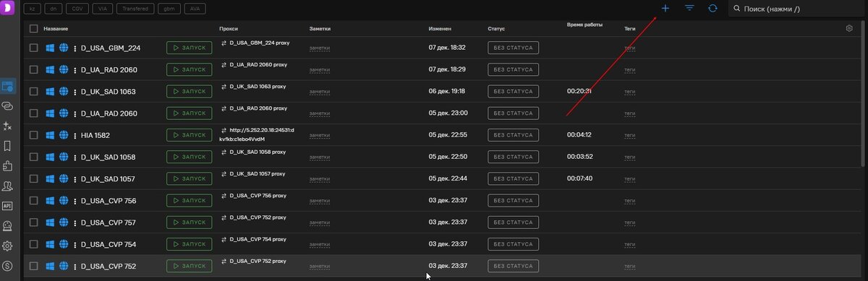This screenshot has width=868, height=281.
Task: Open the Bookmarks icon in the sidebar
Action: click(x=8, y=145)
